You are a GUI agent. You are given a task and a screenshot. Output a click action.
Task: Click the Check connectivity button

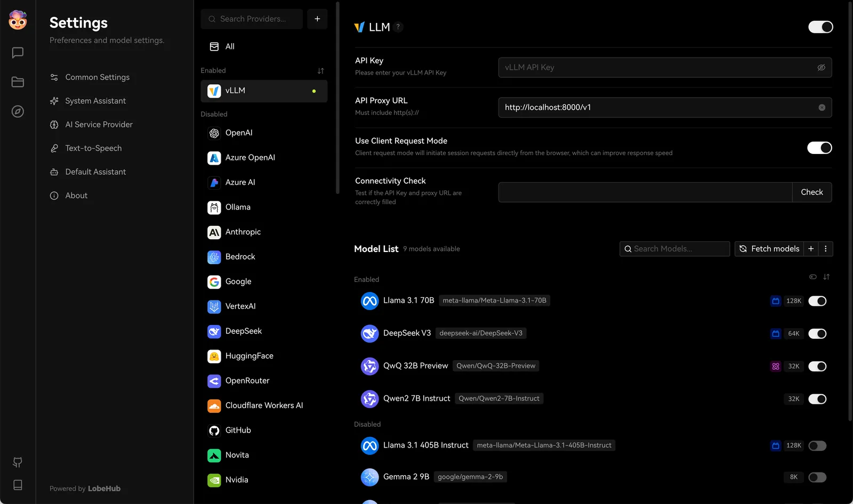[811, 192]
